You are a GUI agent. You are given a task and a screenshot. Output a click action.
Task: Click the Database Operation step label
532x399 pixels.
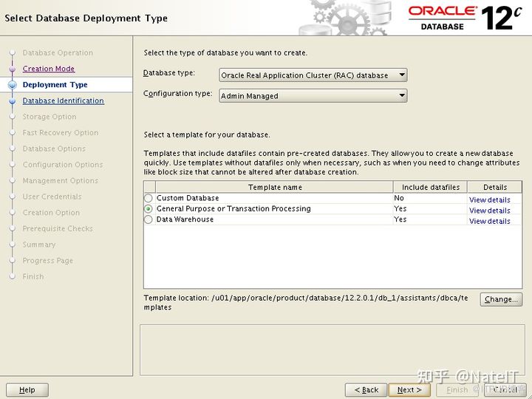58,53
